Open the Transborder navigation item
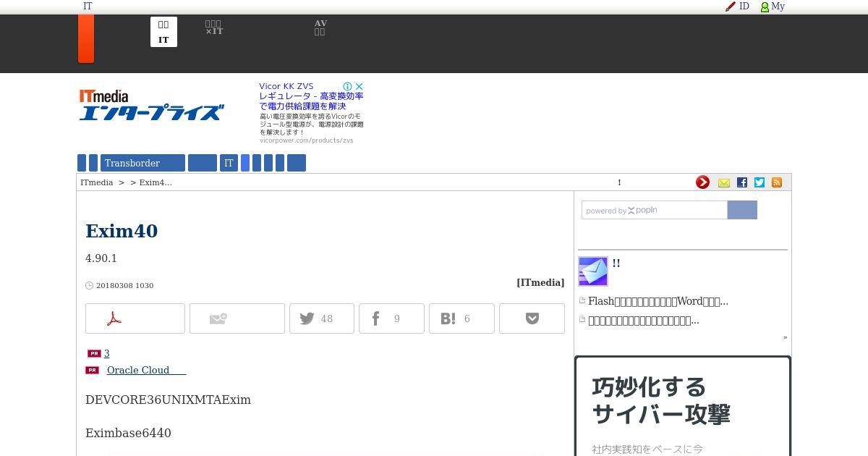Image resolution: width=868 pixels, height=456 pixels. point(143,163)
